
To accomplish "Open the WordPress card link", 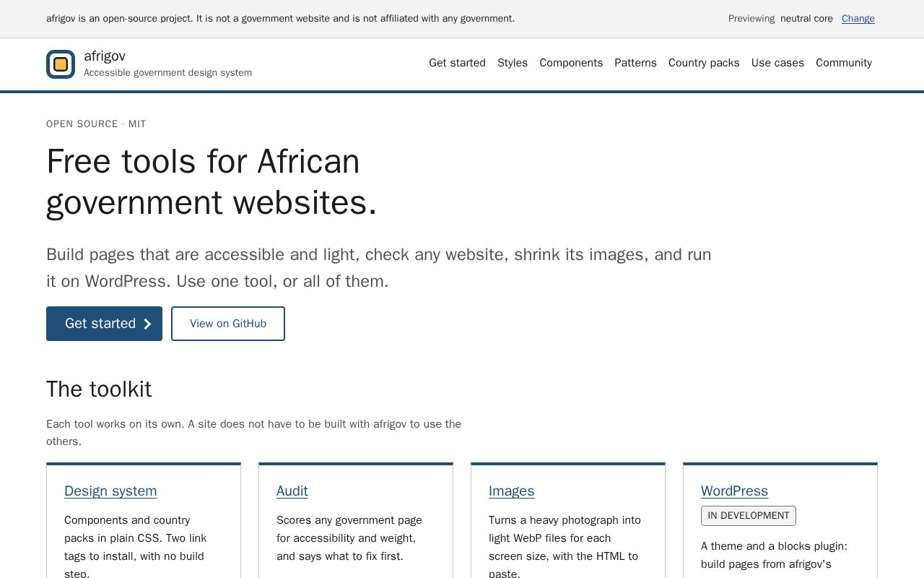I will 734,491.
